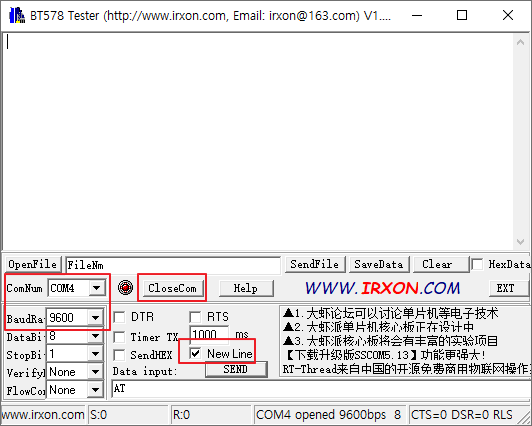Minimize the BT578 Tester window
The height and width of the screenshot is (426, 532).
click(x=417, y=15)
